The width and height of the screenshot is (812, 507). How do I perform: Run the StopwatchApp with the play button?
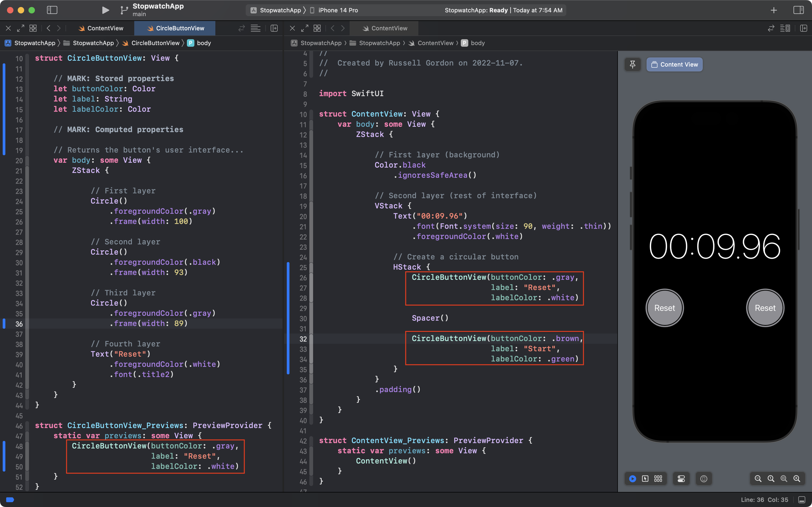105,10
